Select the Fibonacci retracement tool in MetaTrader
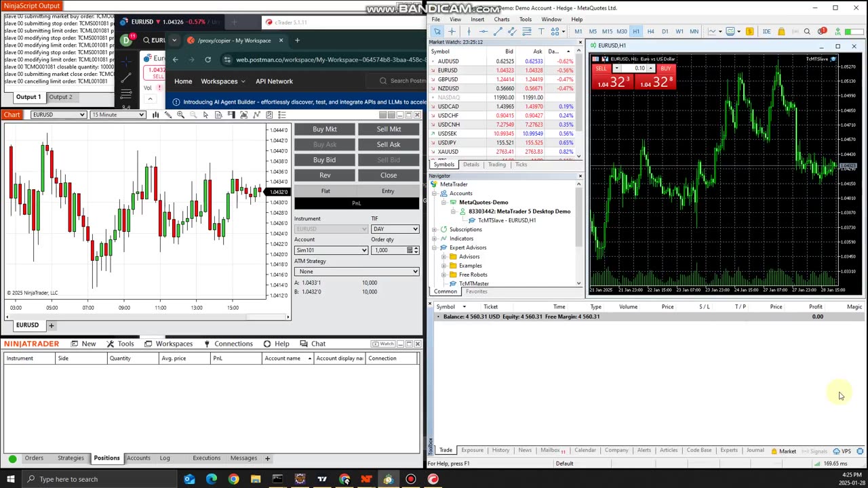The width and height of the screenshot is (868, 488). click(527, 31)
